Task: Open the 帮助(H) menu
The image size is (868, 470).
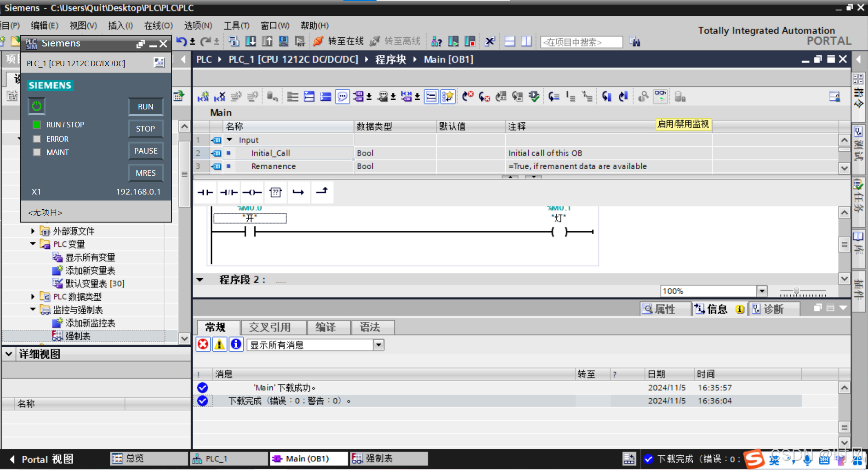Action: [x=314, y=26]
